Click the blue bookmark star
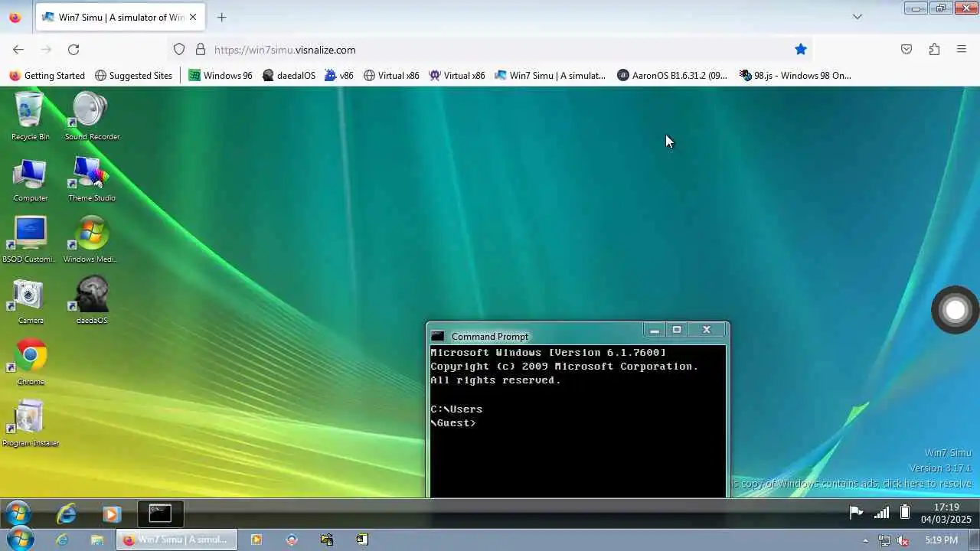This screenshot has height=551, width=980. click(801, 49)
